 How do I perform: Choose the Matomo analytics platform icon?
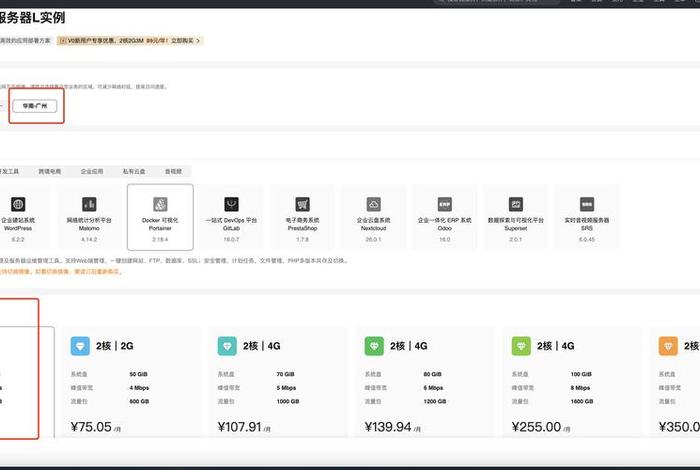(89, 204)
